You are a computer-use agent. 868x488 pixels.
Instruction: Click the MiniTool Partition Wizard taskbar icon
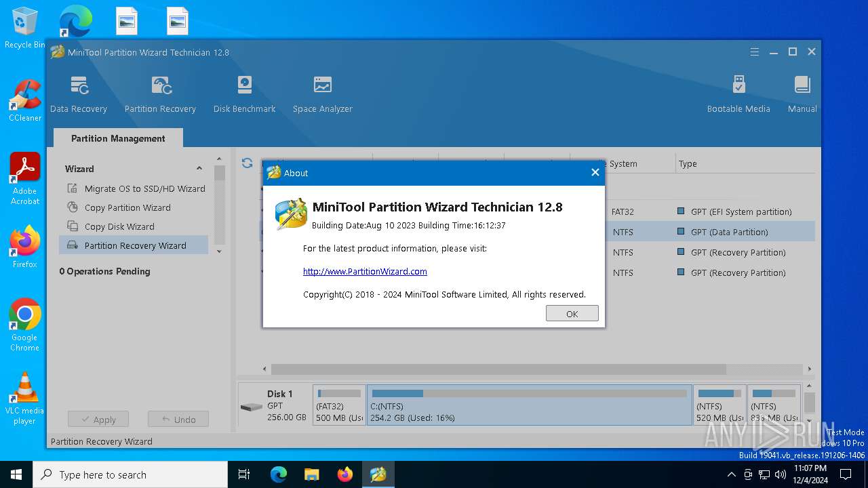pyautogui.click(x=378, y=474)
